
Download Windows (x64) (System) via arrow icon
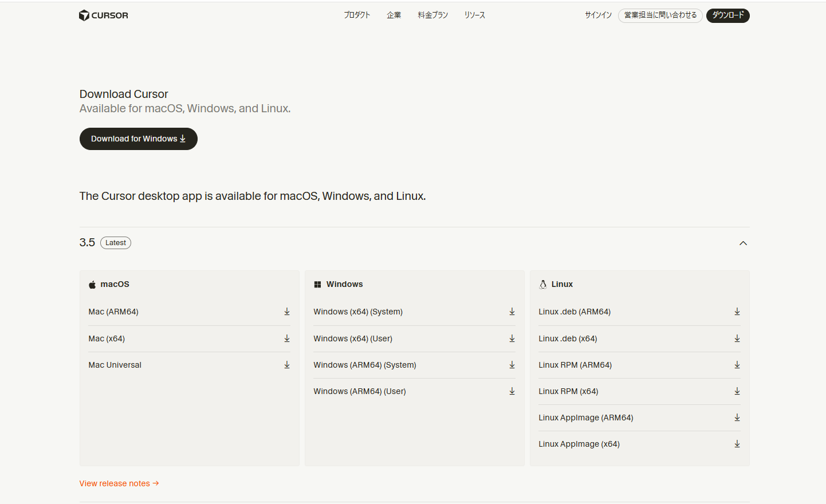click(512, 312)
